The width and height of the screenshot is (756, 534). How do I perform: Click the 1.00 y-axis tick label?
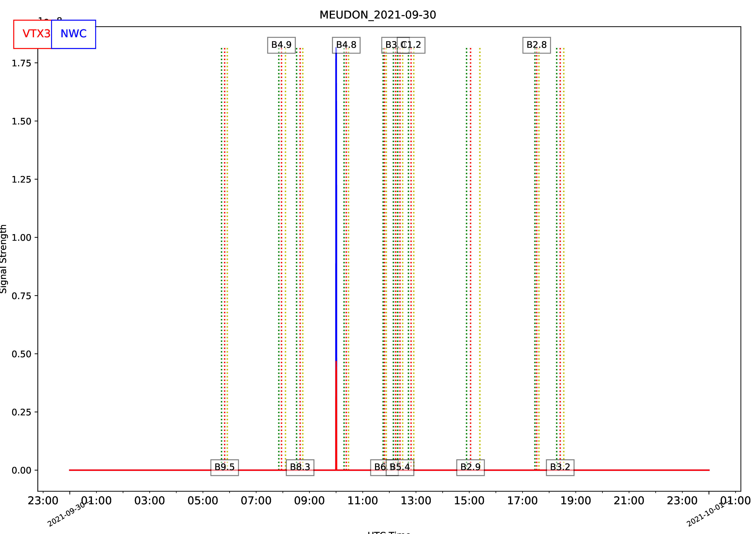coord(21,238)
